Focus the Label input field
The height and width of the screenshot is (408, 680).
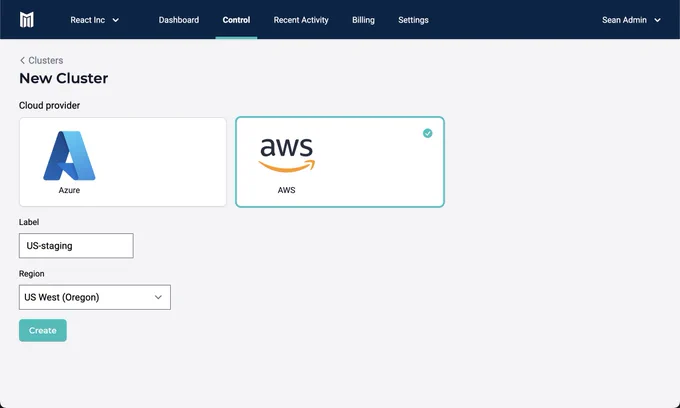click(76, 246)
